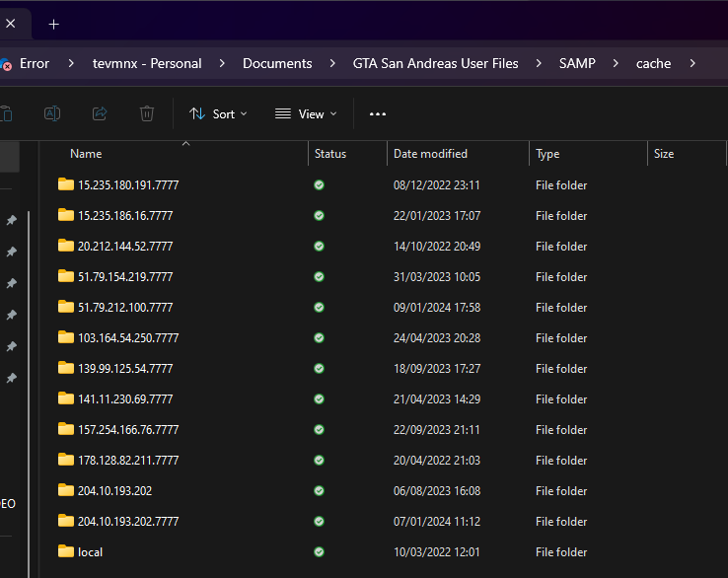The width and height of the screenshot is (728, 578).
Task: Select folder icon of 157.254.166.76.7777
Action: click(x=66, y=429)
